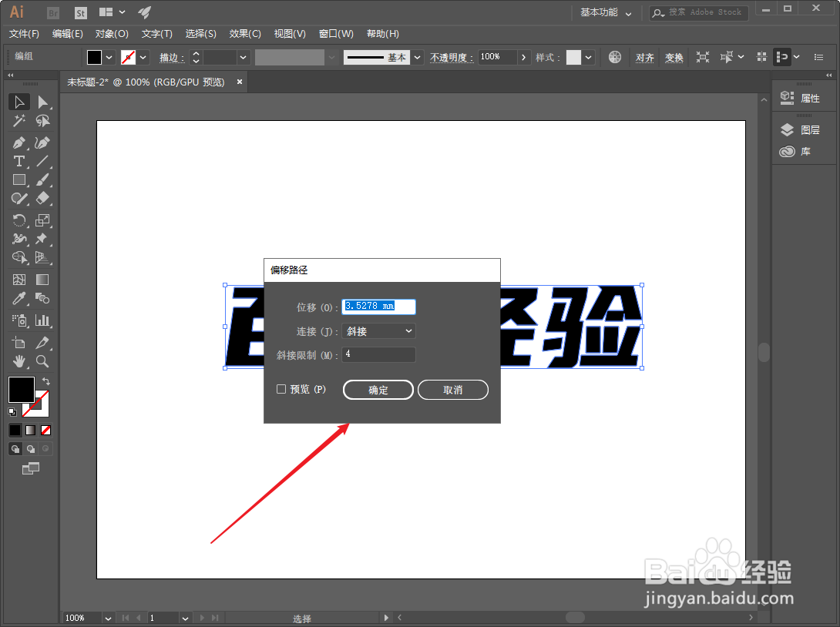This screenshot has width=840, height=627.
Task: Activate the Zoom tool
Action: (x=42, y=361)
